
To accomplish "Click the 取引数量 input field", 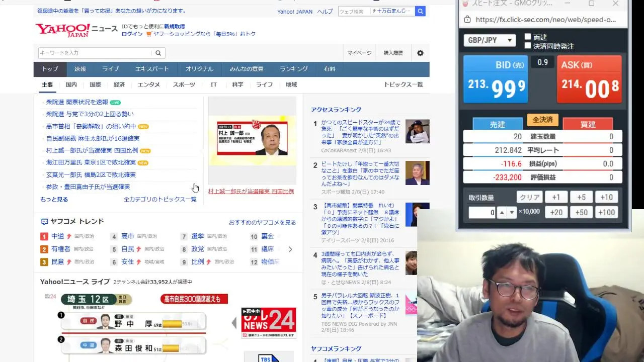I will pyautogui.click(x=482, y=213).
